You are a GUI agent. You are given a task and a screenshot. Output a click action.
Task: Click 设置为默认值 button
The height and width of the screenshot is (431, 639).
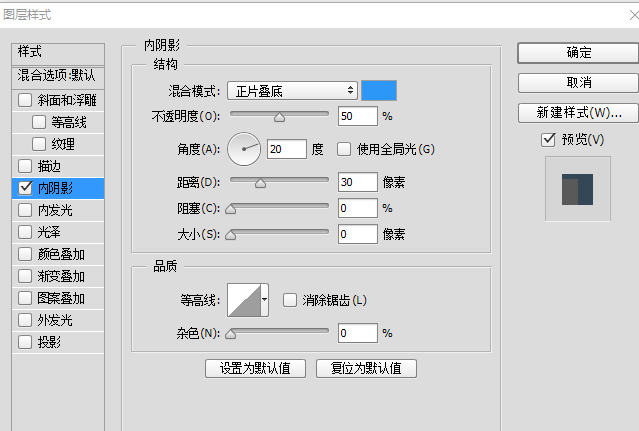[256, 369]
